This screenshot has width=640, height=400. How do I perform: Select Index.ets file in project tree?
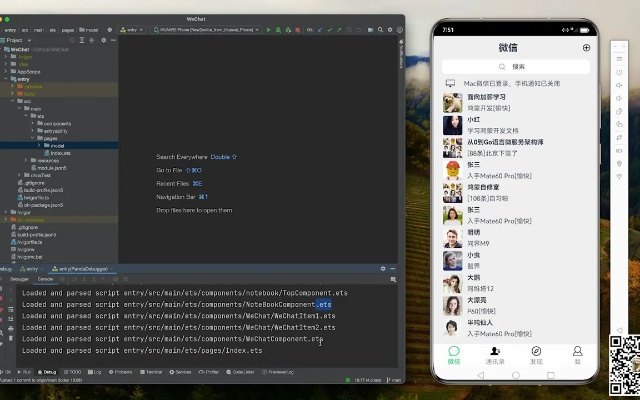pos(59,153)
